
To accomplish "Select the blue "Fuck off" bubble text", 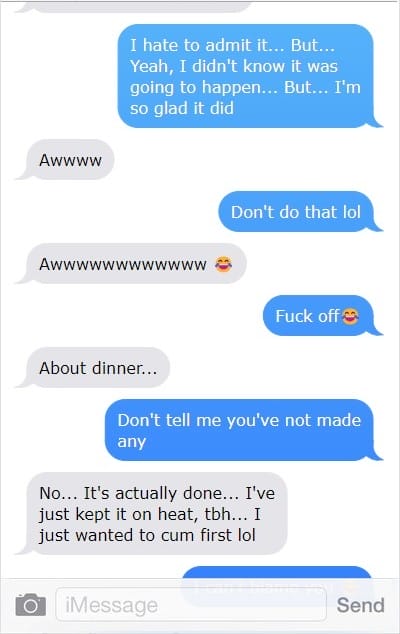I will click(307, 316).
